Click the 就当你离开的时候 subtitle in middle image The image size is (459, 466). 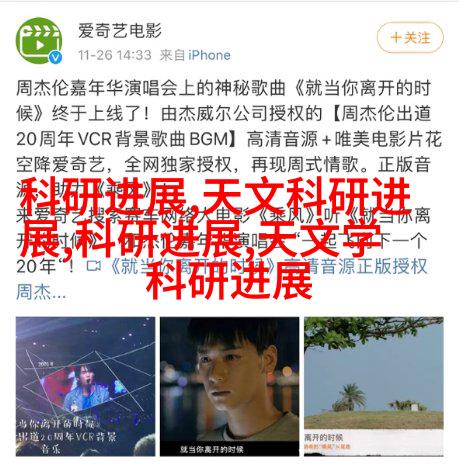(x=211, y=449)
